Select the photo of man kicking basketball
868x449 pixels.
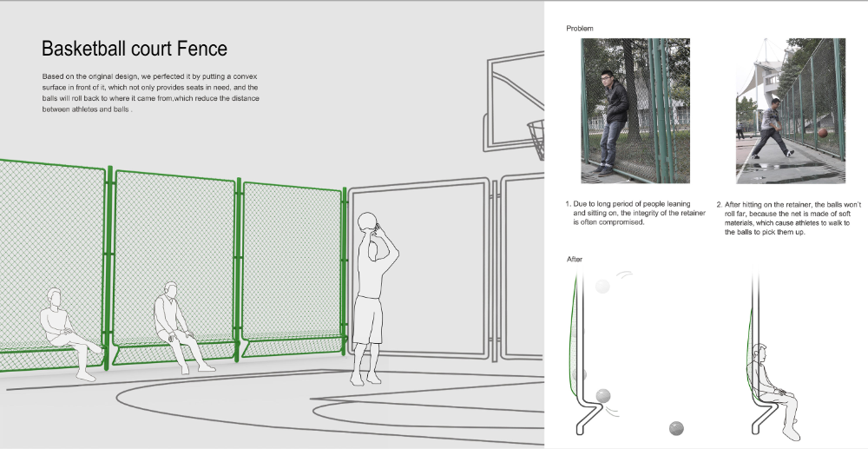click(x=791, y=110)
